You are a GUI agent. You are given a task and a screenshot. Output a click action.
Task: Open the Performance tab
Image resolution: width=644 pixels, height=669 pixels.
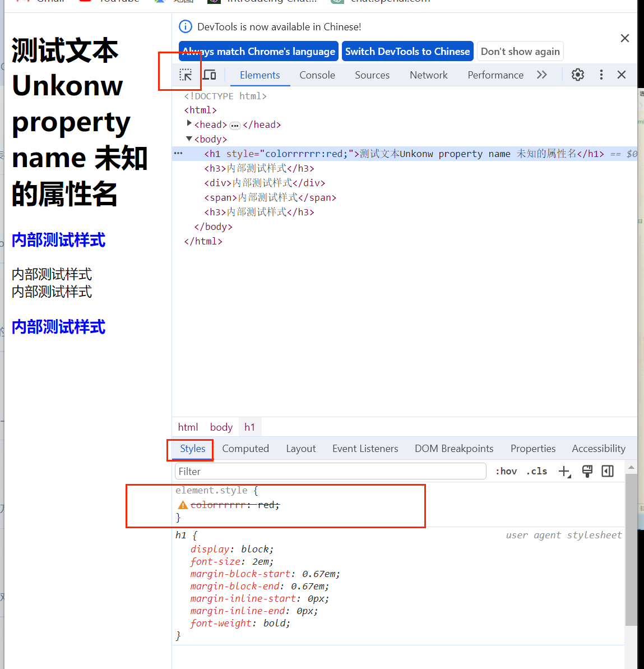click(495, 75)
